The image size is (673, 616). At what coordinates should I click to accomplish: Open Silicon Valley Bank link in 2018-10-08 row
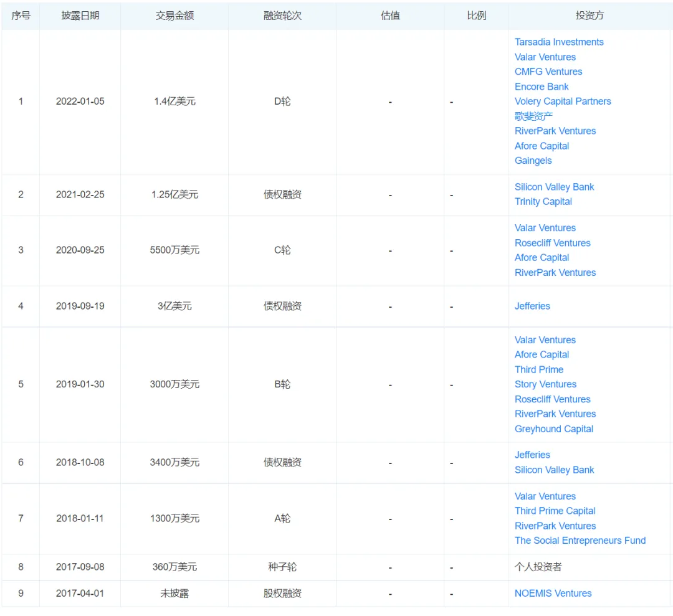coord(554,470)
